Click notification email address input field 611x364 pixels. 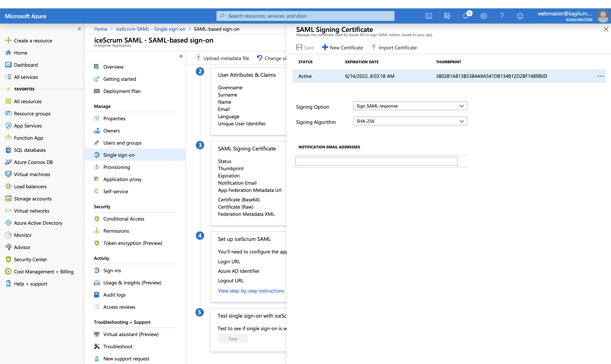point(376,161)
